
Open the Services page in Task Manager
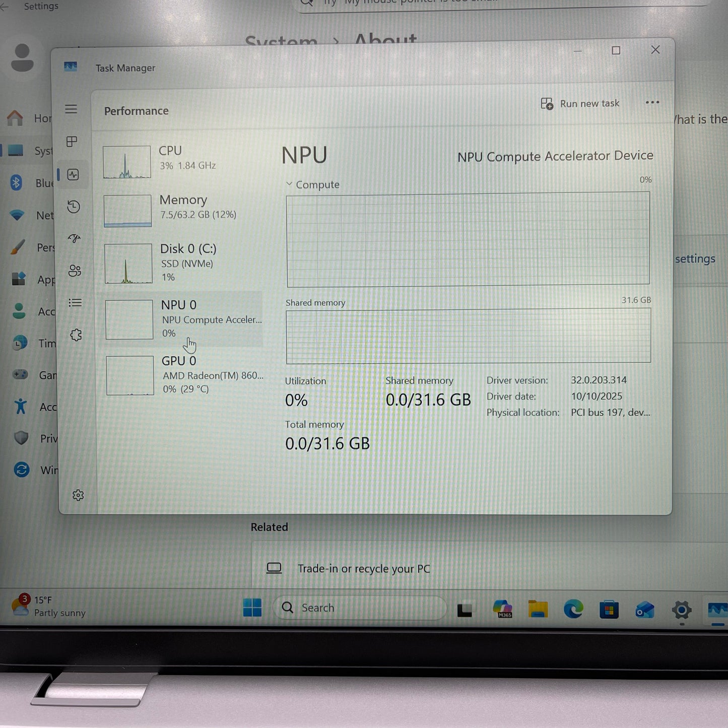click(x=76, y=335)
